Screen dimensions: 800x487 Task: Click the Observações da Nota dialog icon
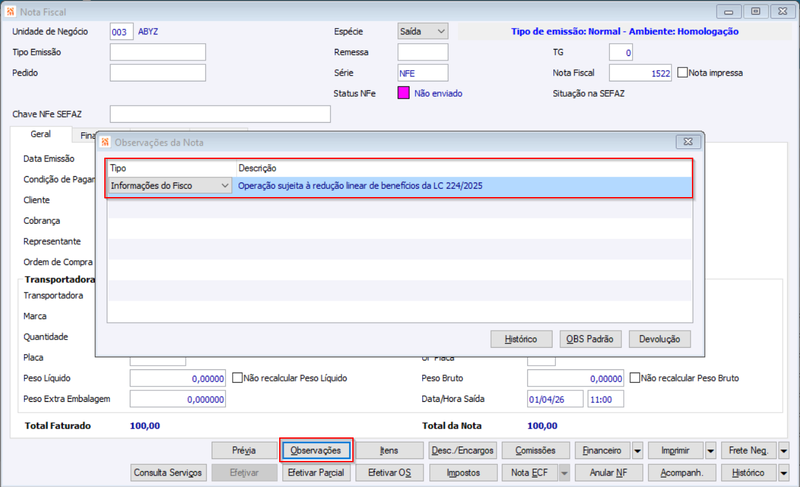(x=106, y=142)
